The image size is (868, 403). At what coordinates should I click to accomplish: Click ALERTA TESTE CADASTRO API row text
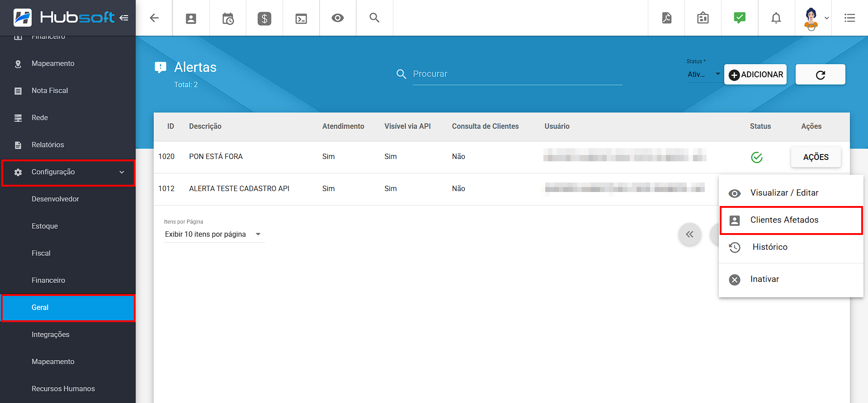tap(239, 189)
